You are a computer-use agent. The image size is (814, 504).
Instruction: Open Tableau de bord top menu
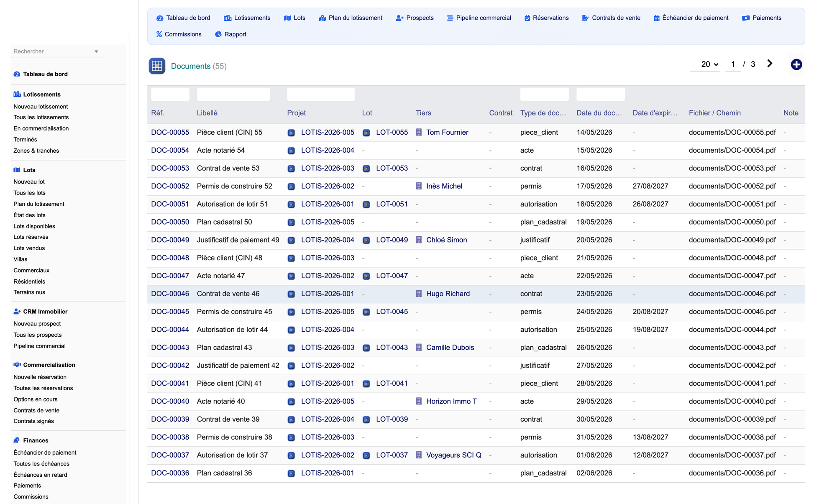(183, 18)
